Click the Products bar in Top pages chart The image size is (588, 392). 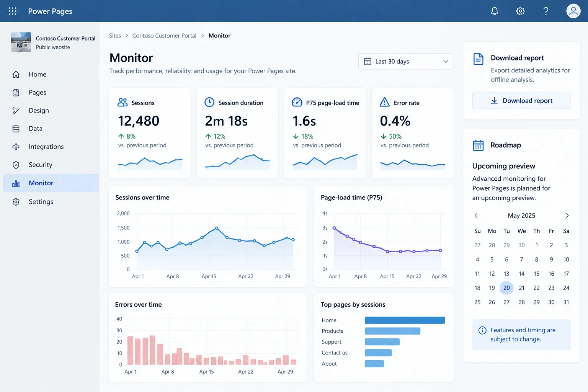point(393,331)
